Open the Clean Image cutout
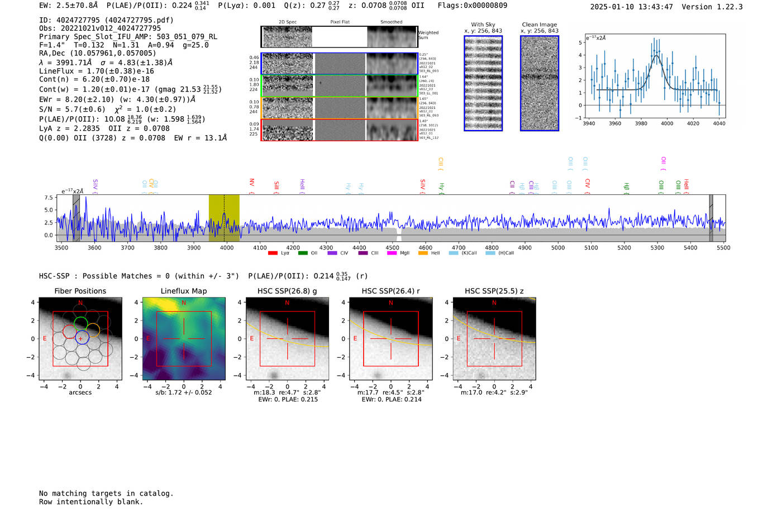Viewport: 782px width, 532px height. 540,83
